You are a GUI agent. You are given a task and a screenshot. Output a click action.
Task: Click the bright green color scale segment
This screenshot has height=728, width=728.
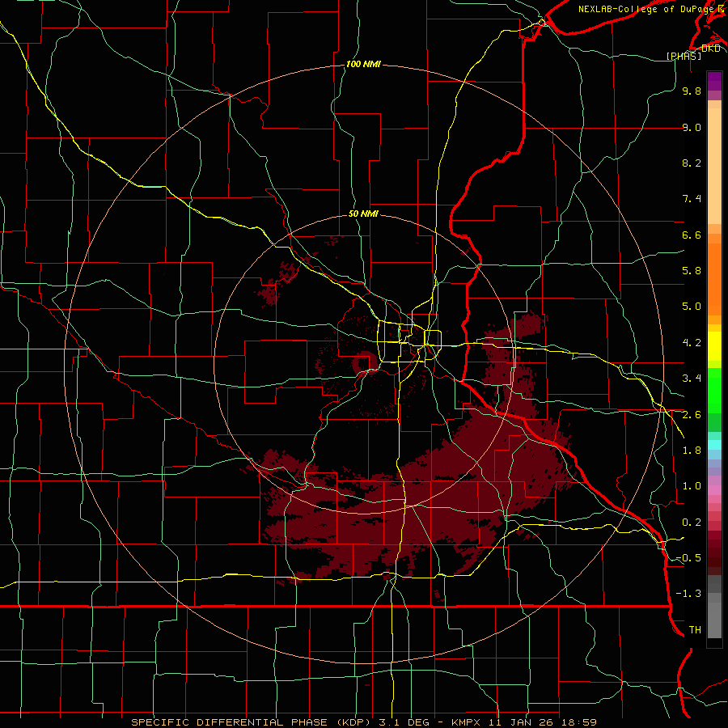tap(714, 391)
